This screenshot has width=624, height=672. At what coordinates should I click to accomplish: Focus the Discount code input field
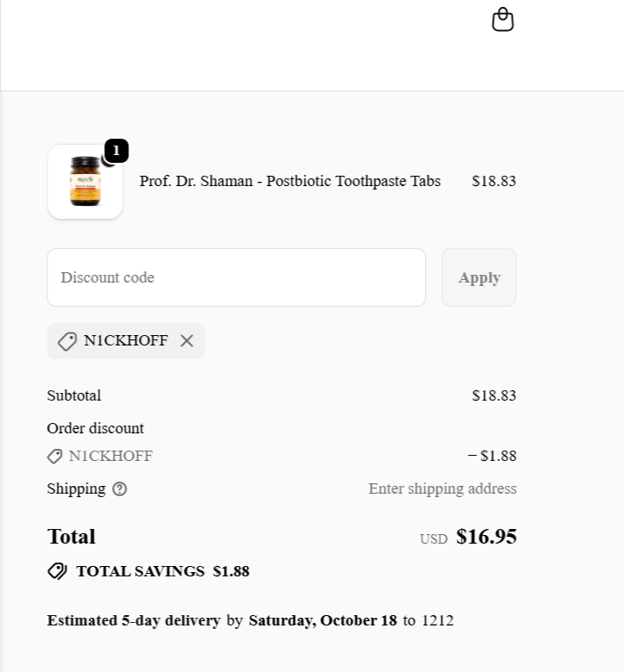(236, 277)
